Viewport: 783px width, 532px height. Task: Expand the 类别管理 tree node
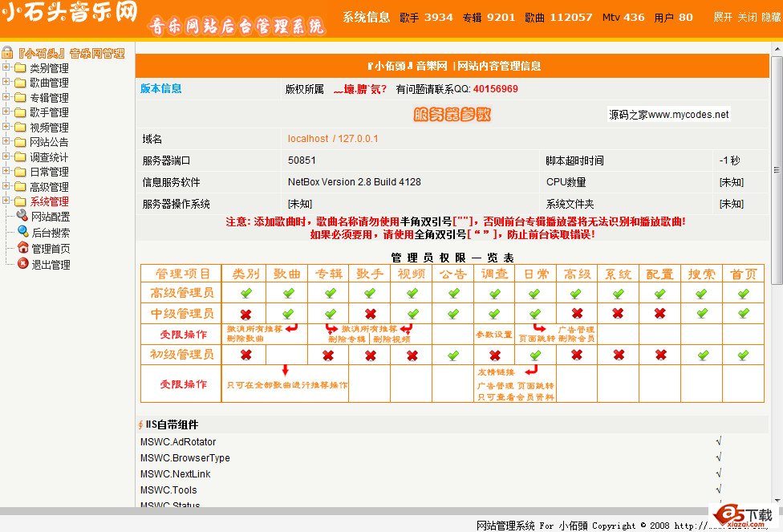pos(6,67)
